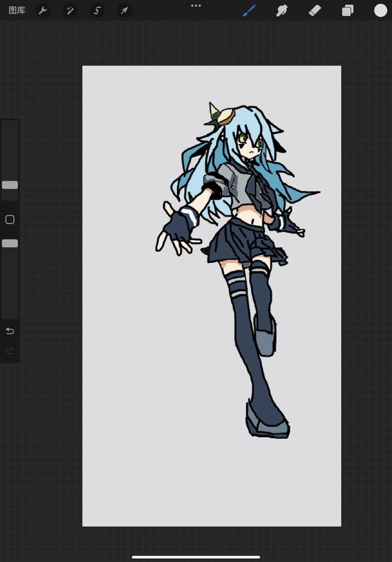Open the 图库 gallery
Screen dimensions: 392x562
17,10
